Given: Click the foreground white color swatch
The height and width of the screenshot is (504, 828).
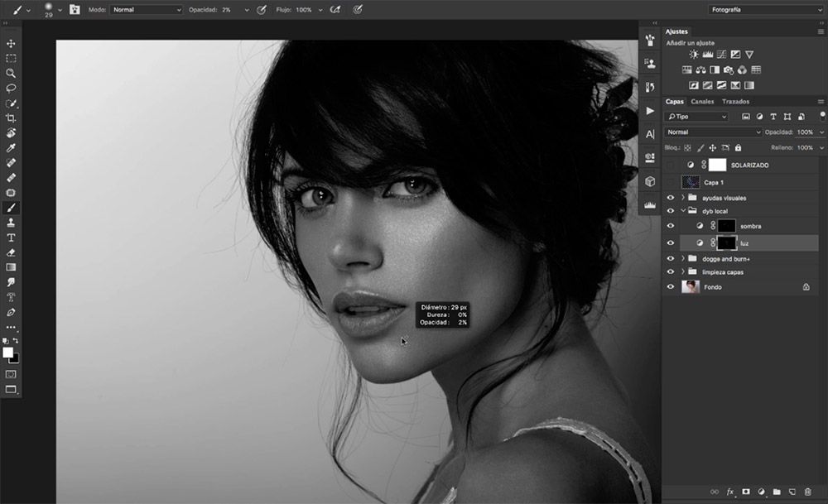Looking at the screenshot, I should click(x=8, y=353).
